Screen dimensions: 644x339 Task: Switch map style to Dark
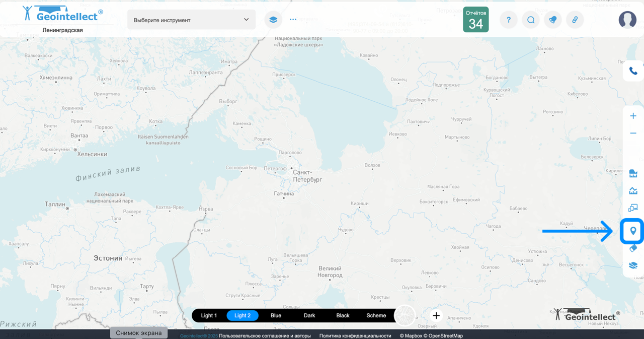309,316
